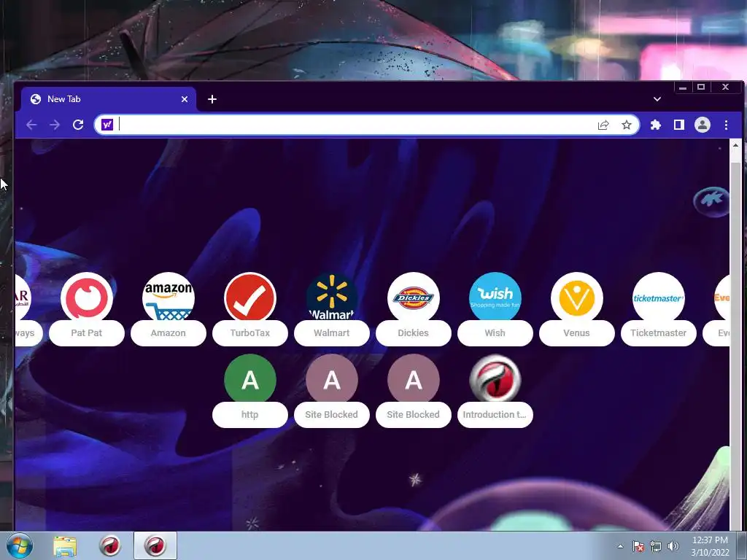Open the Windows Start menu

click(20, 545)
